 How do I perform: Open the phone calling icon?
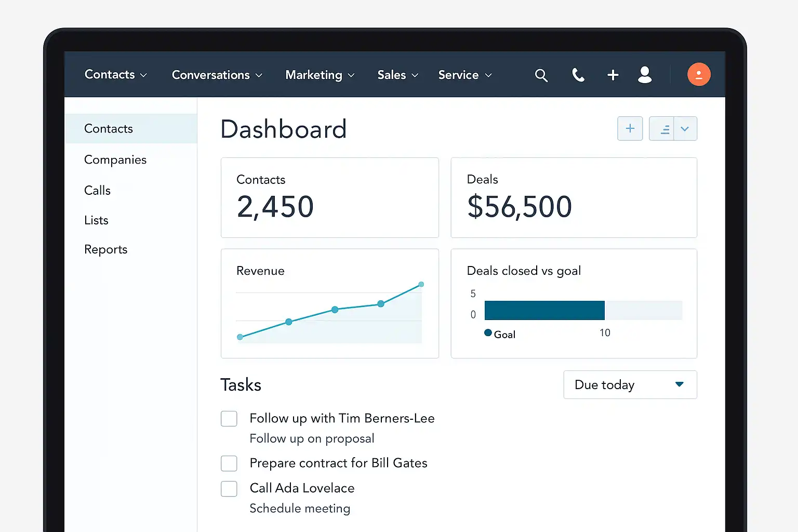point(578,75)
